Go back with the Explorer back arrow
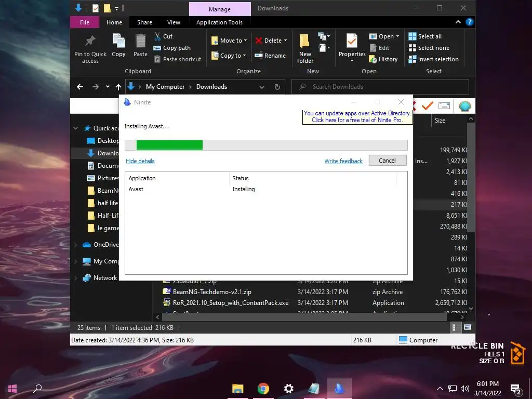The width and height of the screenshot is (532, 399). click(80, 87)
